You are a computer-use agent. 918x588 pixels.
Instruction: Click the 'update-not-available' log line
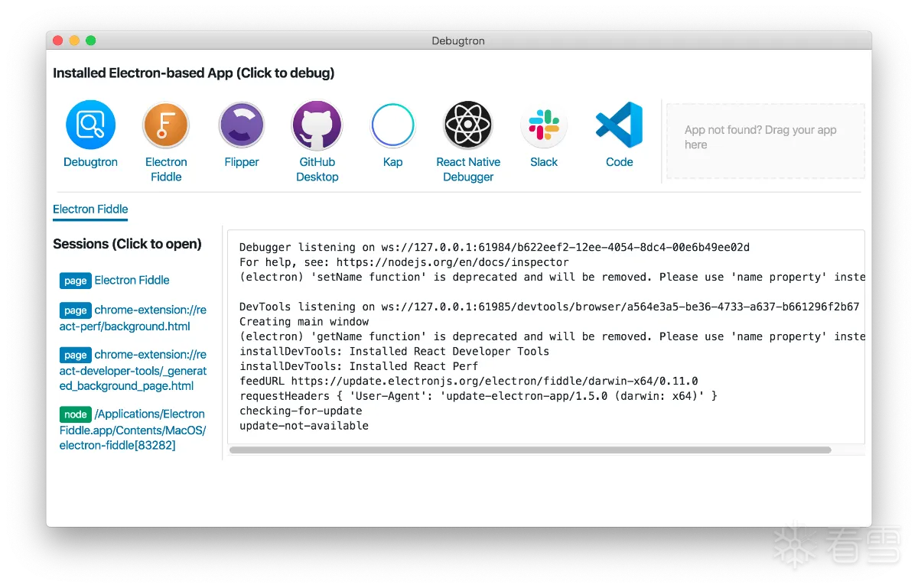[304, 426]
